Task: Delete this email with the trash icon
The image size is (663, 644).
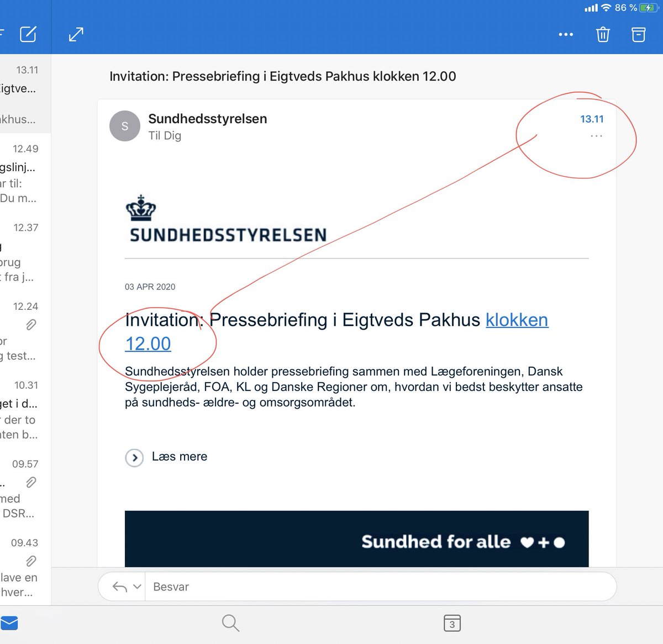Action: 603,34
